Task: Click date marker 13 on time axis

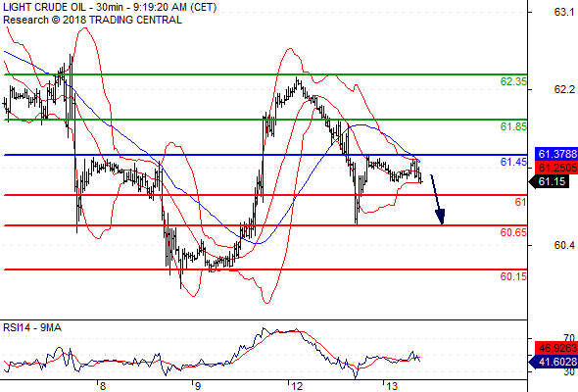Action: pos(392,386)
